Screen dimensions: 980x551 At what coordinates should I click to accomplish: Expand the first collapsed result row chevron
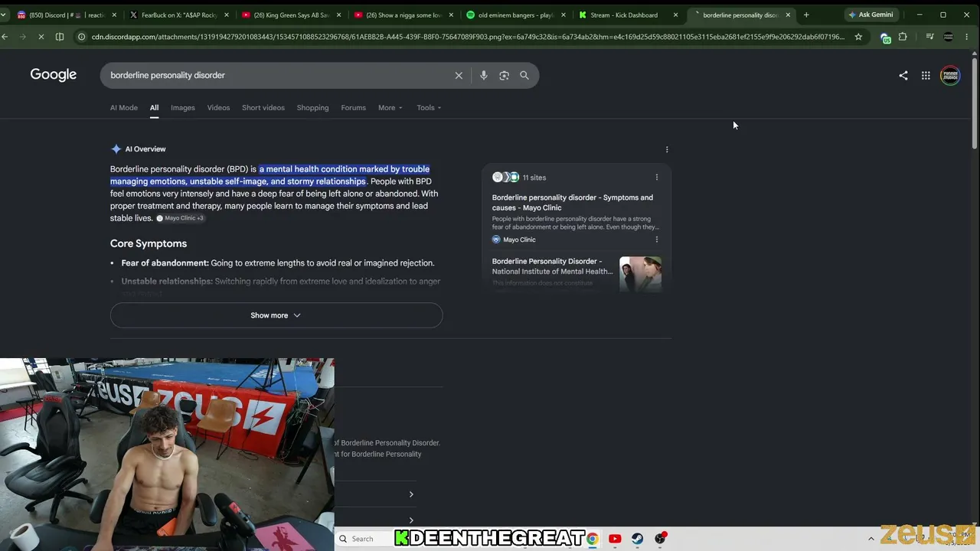tap(411, 494)
